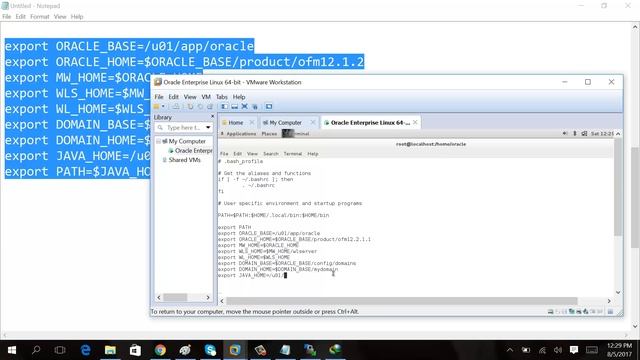640x360 pixels.
Task: Open VMware Tabs menu
Action: pos(222,97)
